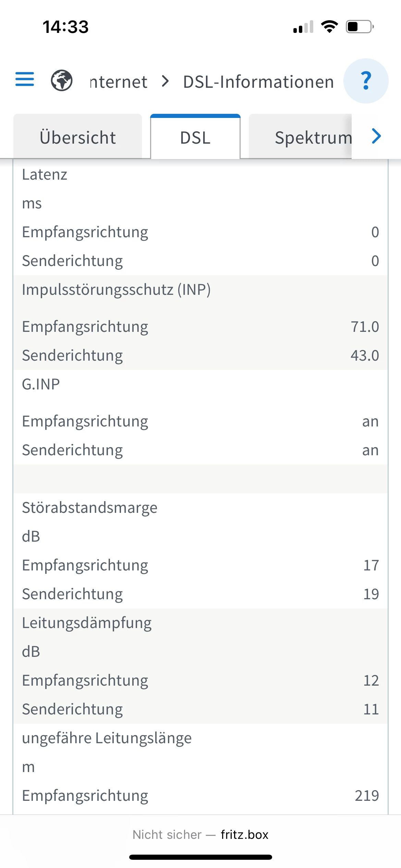This screenshot has height=868, width=401.
Task: Open the hamburger navigation menu
Action: click(x=25, y=79)
